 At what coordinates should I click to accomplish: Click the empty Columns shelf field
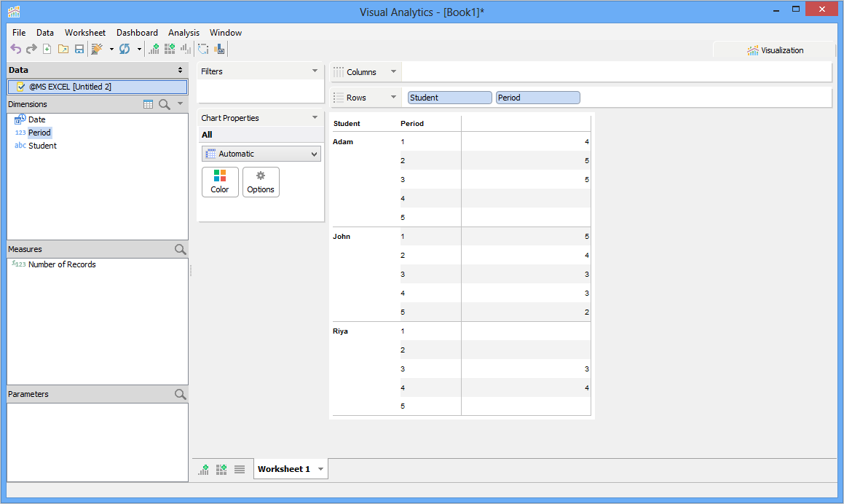pos(616,71)
